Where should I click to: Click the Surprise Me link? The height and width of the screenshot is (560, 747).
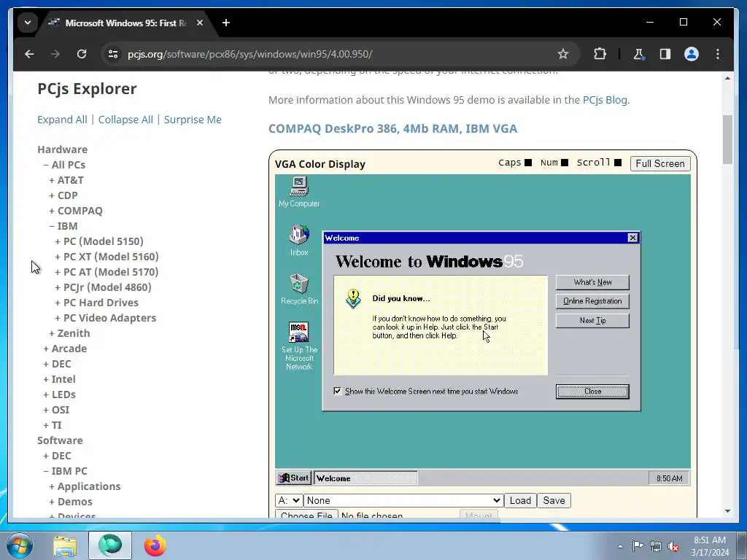tap(193, 120)
